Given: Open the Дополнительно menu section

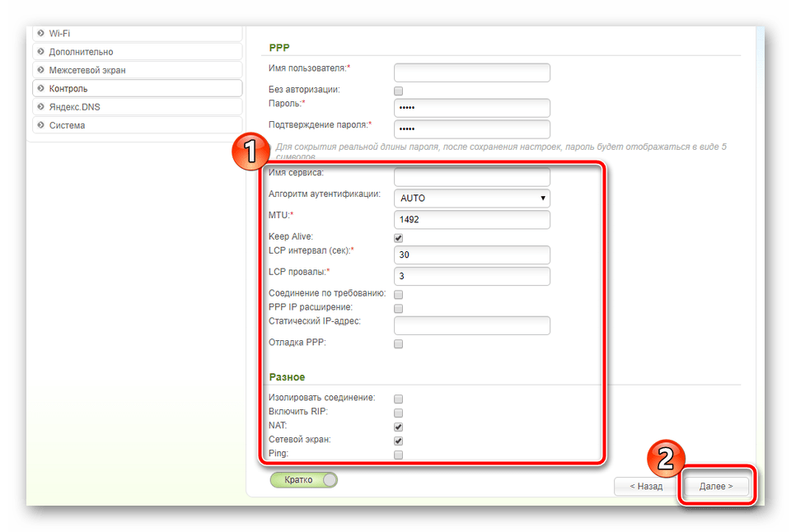Looking at the screenshot, I should tap(138, 51).
